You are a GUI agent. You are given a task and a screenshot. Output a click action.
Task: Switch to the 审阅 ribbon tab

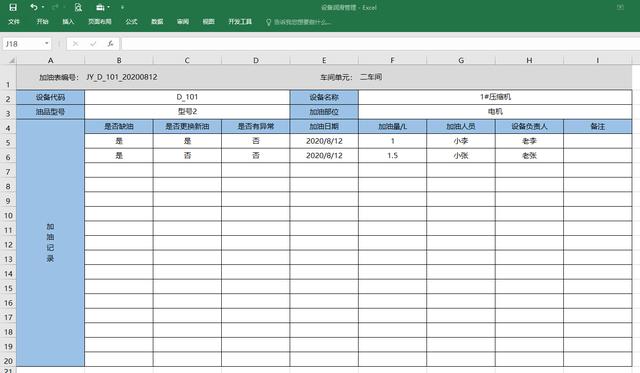tap(183, 22)
